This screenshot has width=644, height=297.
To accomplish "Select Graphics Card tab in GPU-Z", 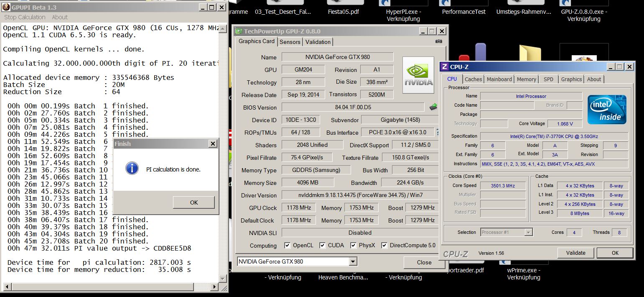I will click(257, 41).
